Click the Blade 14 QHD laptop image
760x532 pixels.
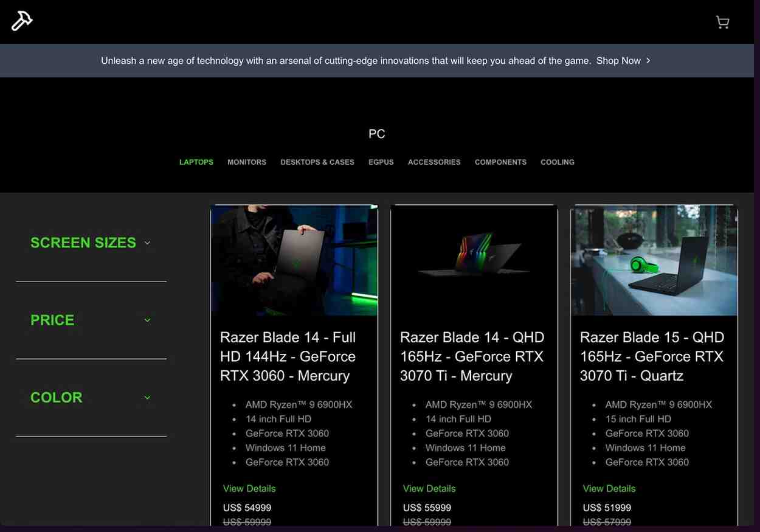pos(474,260)
